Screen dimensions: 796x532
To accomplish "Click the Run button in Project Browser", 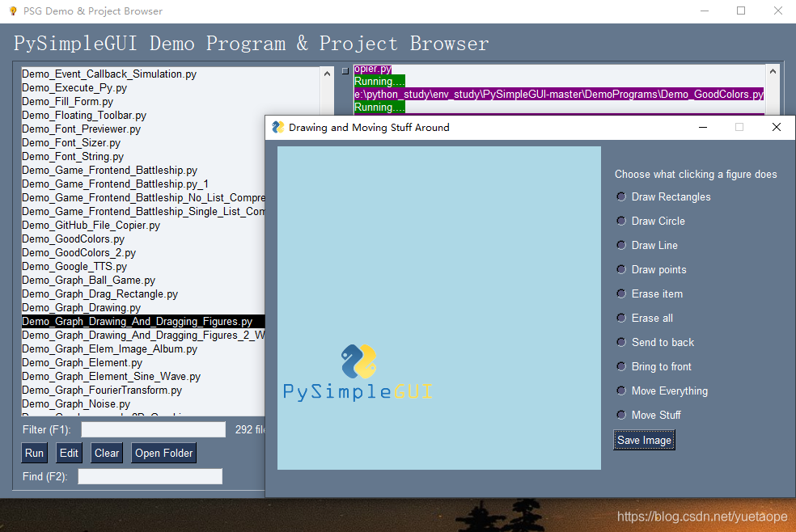I will tap(35, 453).
